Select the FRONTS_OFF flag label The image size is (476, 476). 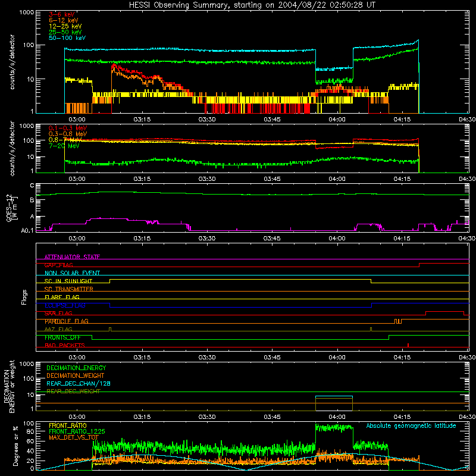(x=62, y=337)
